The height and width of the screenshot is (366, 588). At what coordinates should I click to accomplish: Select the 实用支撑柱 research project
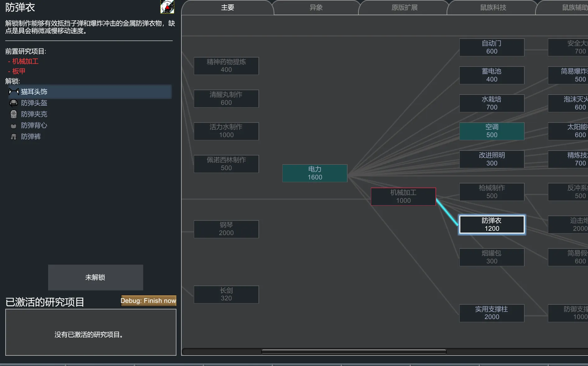[x=492, y=313]
